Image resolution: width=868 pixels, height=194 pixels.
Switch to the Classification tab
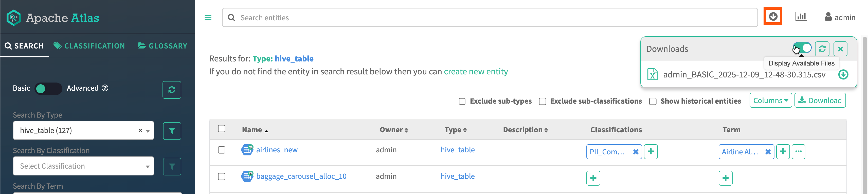[x=89, y=46]
